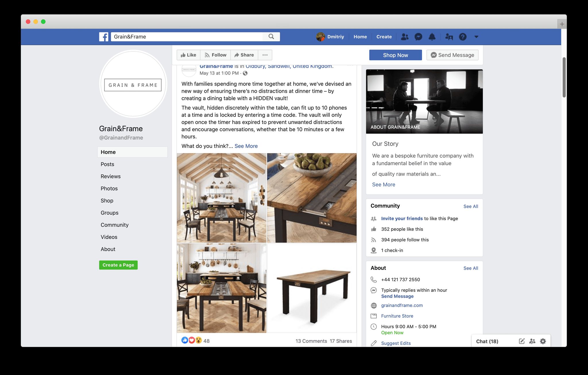Open the grainandframe.com link
The width and height of the screenshot is (588, 375).
(x=402, y=305)
